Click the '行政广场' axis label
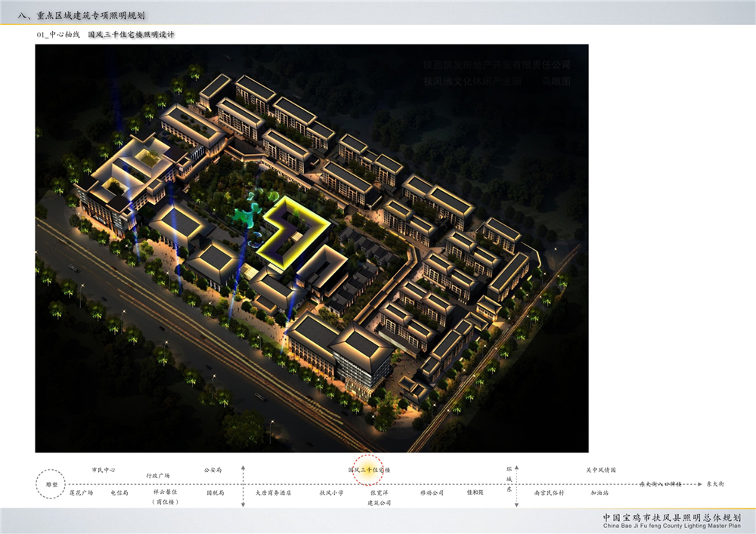The height and width of the screenshot is (534, 756). pyautogui.click(x=158, y=476)
